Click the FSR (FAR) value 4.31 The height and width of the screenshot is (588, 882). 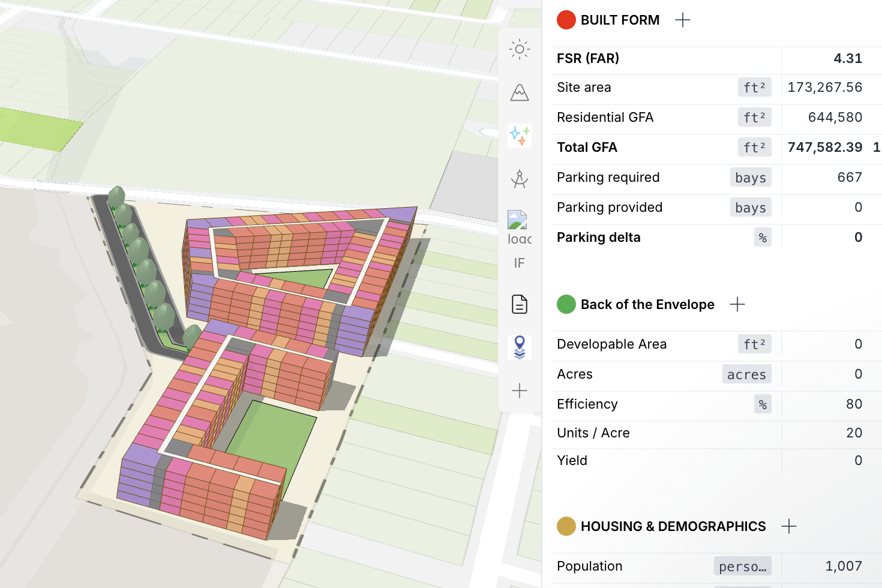tap(848, 58)
